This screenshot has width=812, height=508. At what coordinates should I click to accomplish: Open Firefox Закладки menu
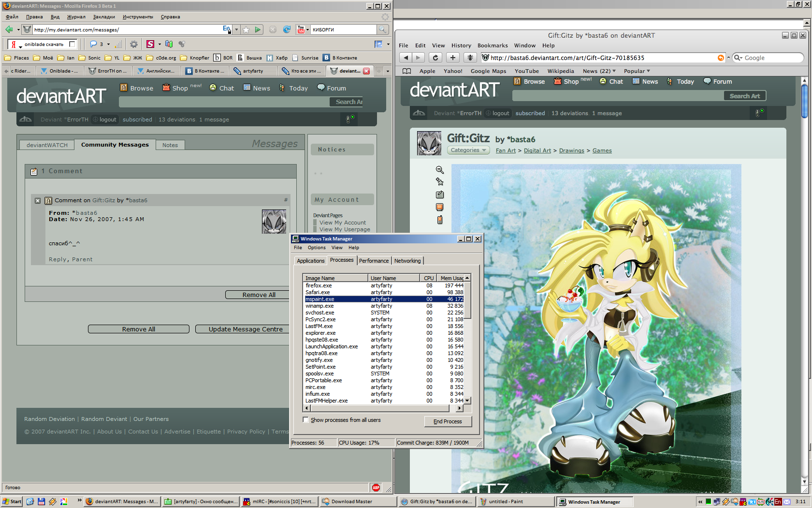pyautogui.click(x=104, y=17)
